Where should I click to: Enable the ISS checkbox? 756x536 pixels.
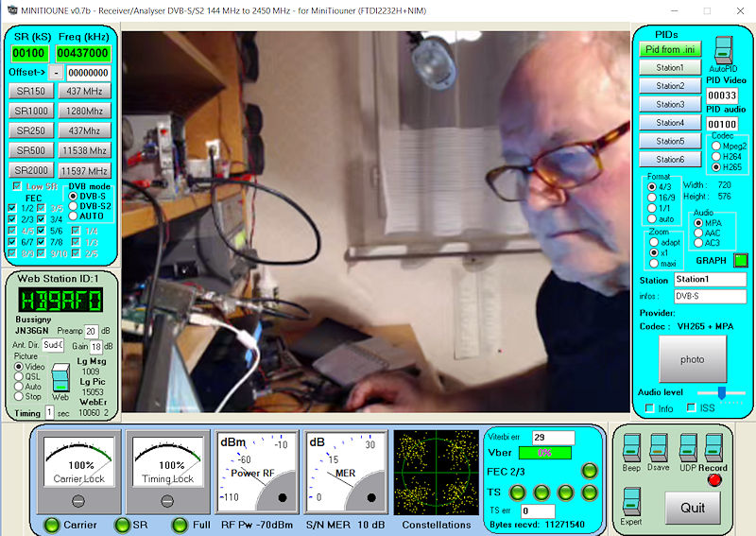692,407
